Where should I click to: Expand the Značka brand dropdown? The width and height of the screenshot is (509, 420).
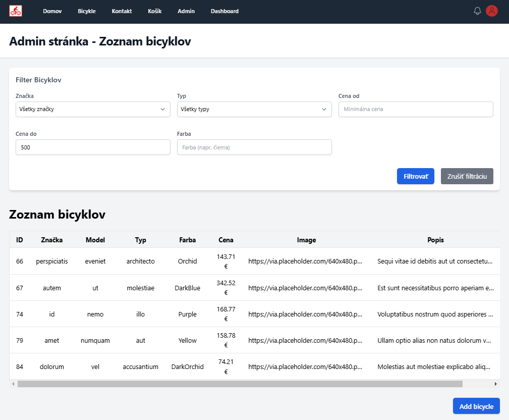point(93,109)
